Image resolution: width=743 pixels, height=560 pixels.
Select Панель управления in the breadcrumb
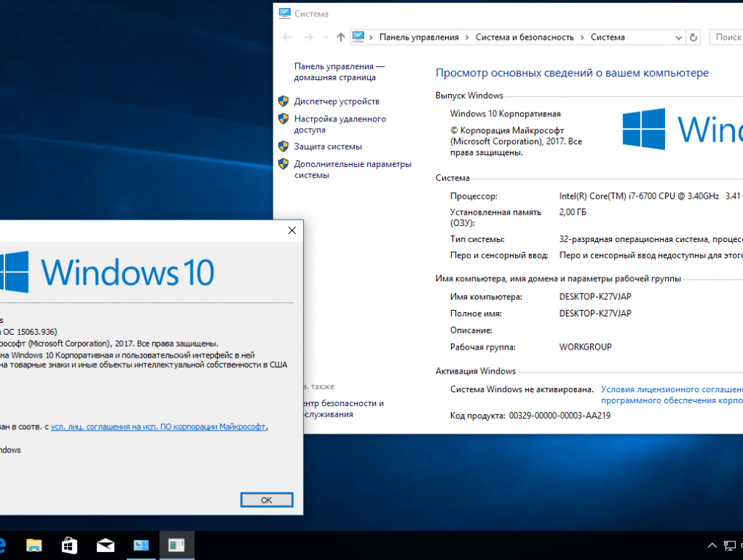(419, 37)
